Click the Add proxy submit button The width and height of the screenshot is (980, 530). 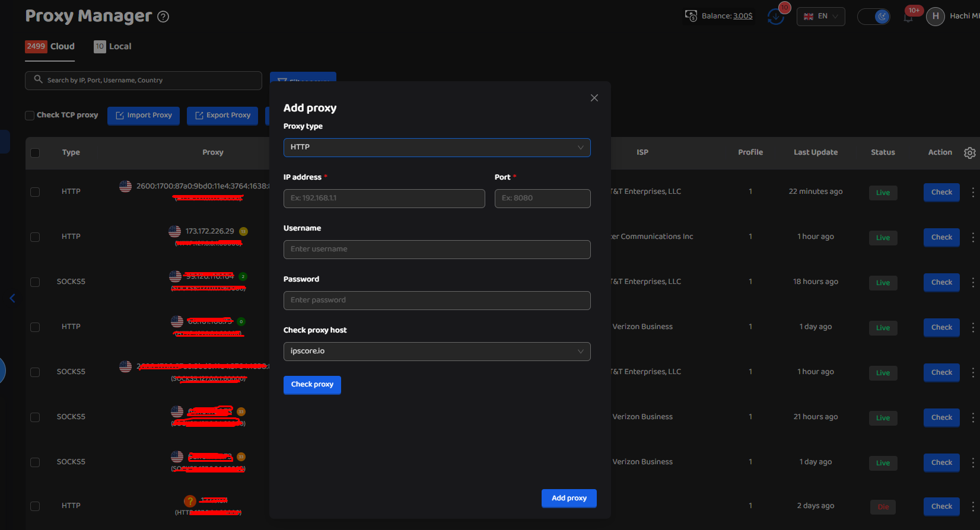click(568, 498)
